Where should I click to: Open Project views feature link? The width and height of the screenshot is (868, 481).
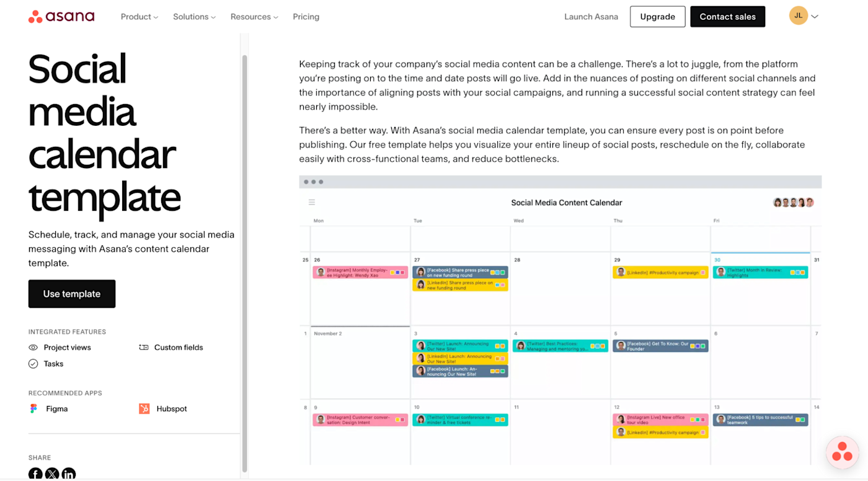tap(68, 348)
